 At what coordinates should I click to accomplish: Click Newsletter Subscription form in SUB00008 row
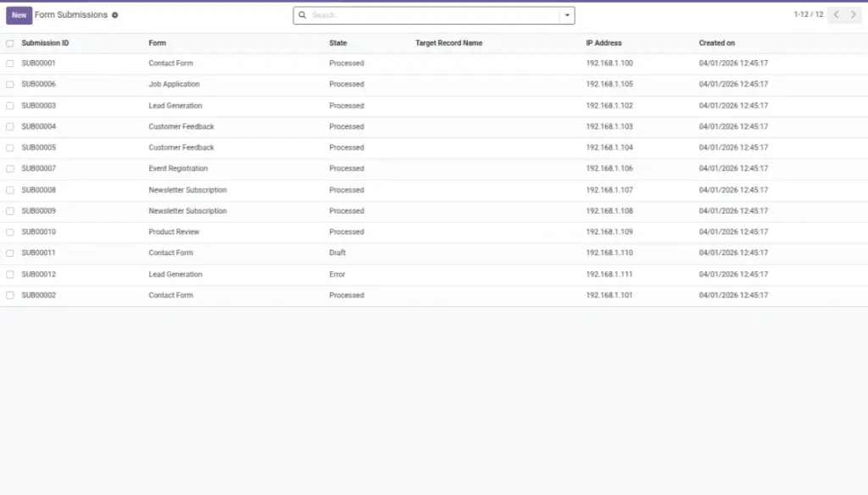[x=187, y=190]
